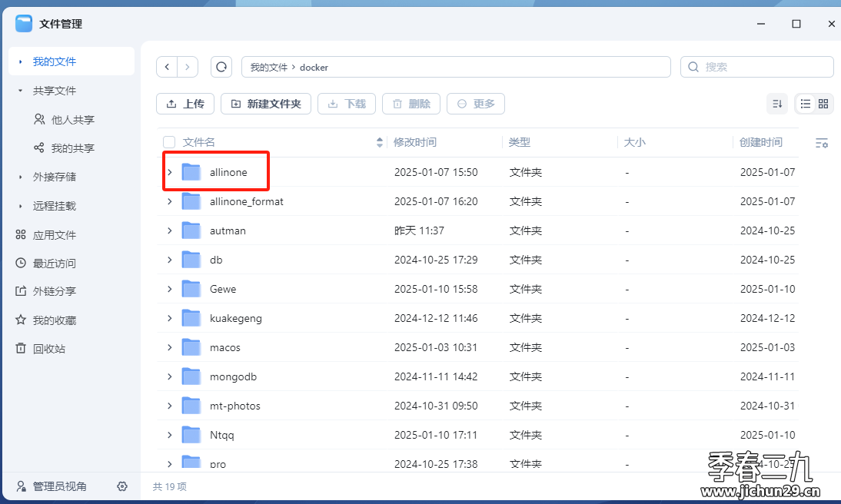841x504 pixels.
Task: Sort by 创建时间 column header
Action: [x=760, y=142]
